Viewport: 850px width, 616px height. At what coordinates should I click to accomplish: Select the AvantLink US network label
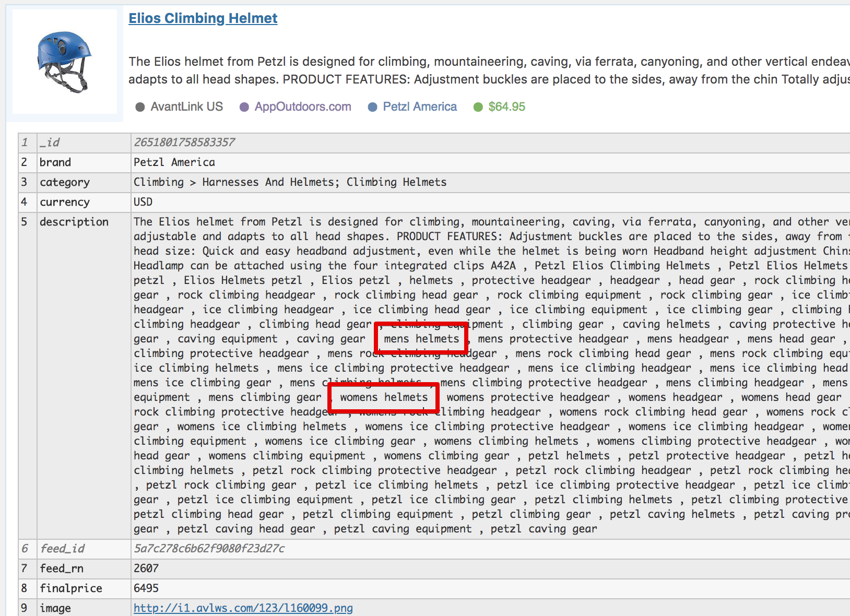pyautogui.click(x=186, y=107)
